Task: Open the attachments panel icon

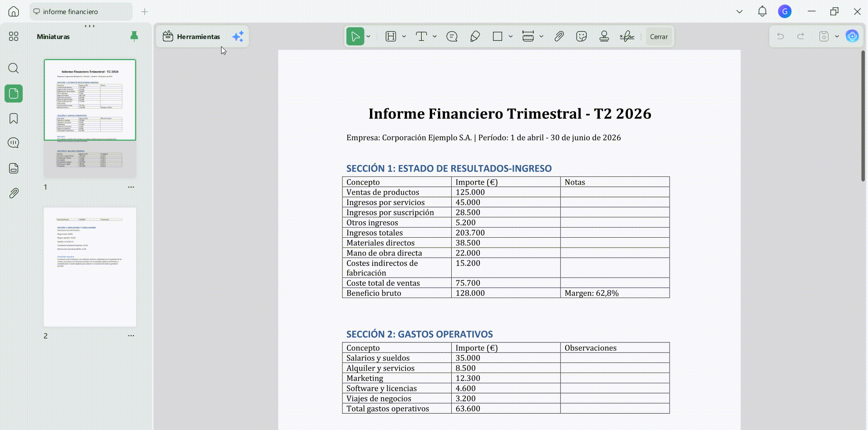Action: pyautogui.click(x=14, y=193)
